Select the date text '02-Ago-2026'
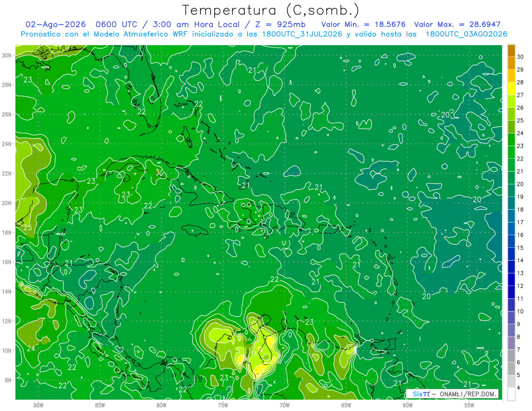Screen dimensions: 532x411 tap(55, 24)
